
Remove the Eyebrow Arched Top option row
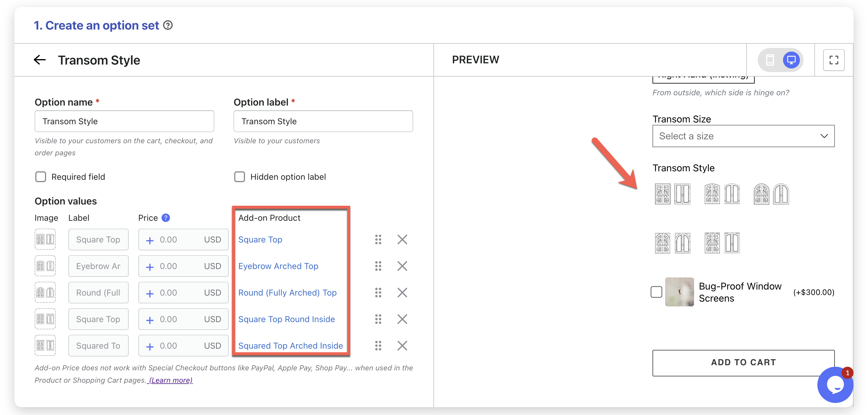[402, 266]
